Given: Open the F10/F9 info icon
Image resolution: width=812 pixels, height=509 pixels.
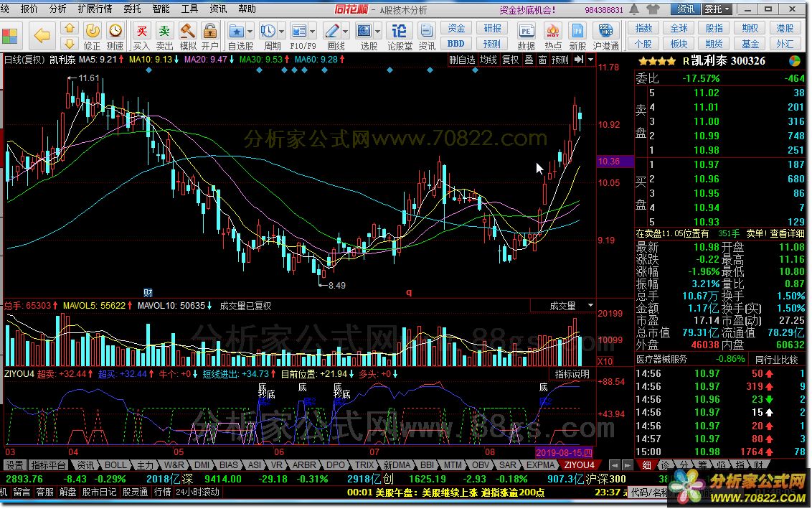Looking at the screenshot, I should pos(299,31).
